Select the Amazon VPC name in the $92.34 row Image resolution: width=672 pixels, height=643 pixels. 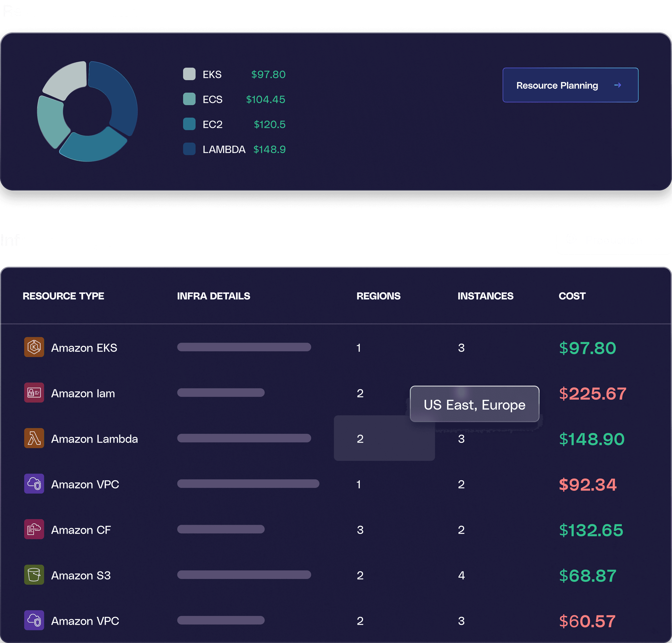85,485
